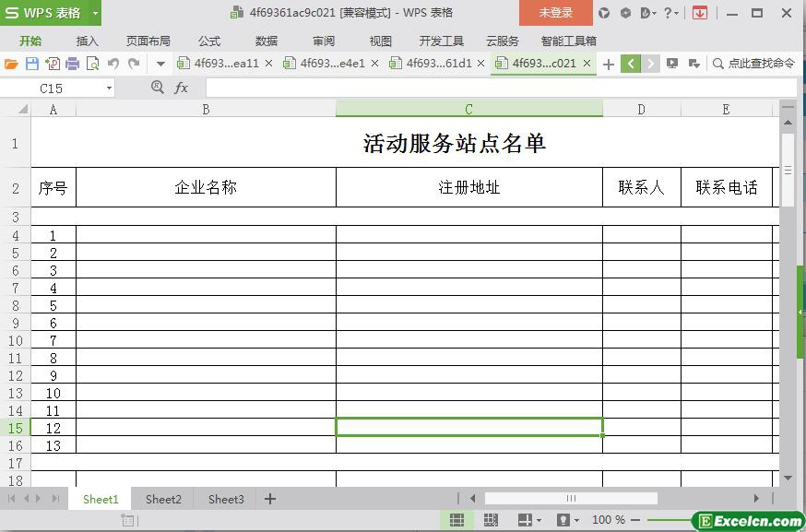This screenshot has height=532, width=806.
Task: Expand the quick access toolbar dropdown arrow
Action: click(x=160, y=65)
